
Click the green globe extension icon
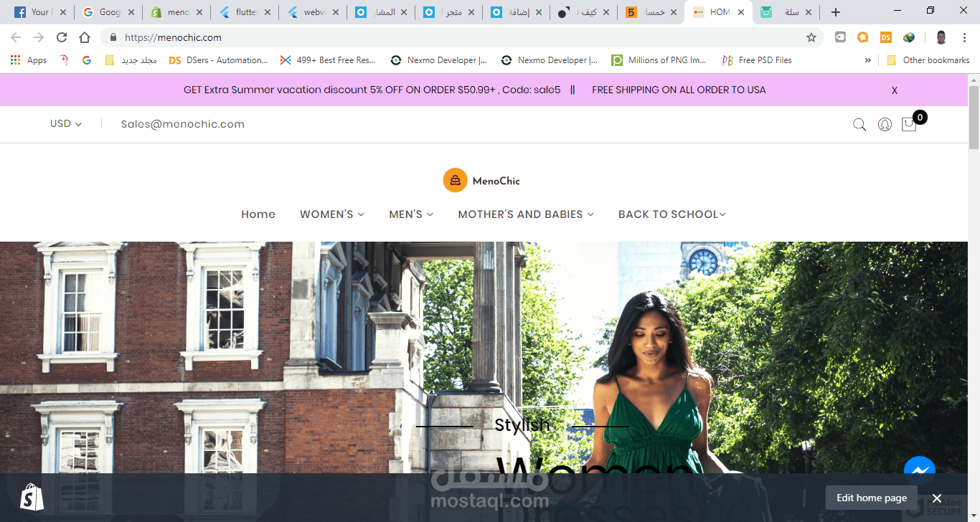click(x=909, y=37)
